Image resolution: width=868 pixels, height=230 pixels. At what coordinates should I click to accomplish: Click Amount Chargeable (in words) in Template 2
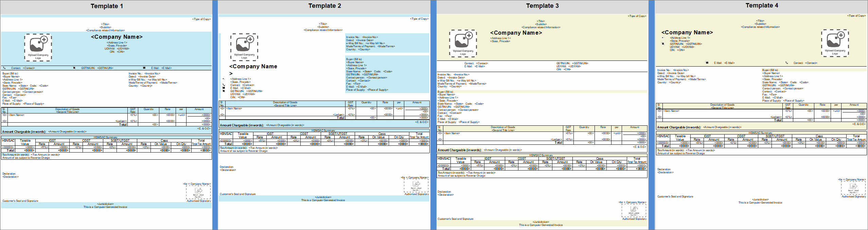click(x=242, y=125)
